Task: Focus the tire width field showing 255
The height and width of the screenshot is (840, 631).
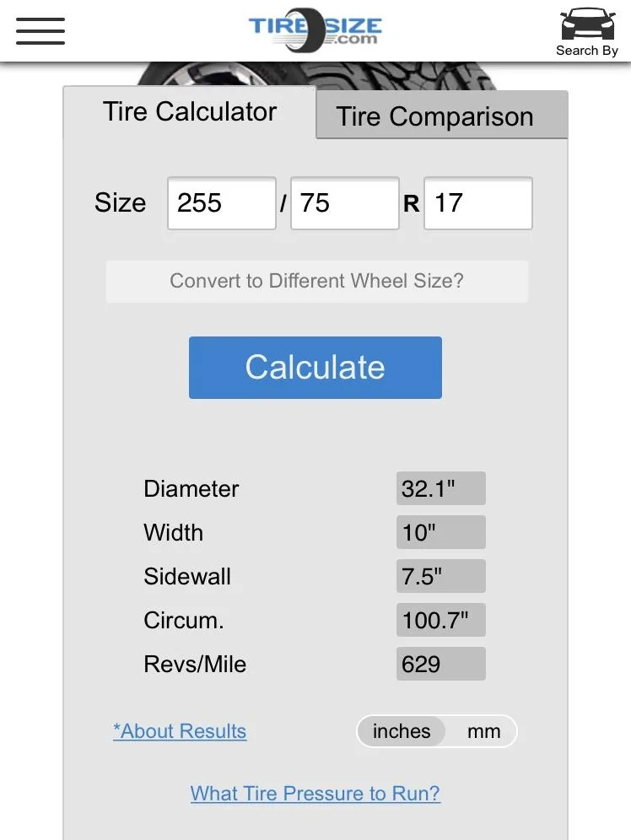Action: [x=222, y=203]
